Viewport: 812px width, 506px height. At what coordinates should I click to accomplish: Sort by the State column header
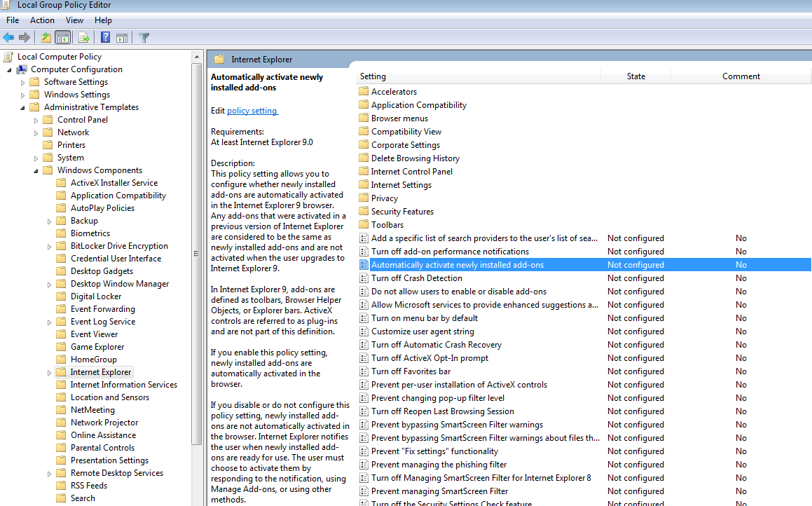pos(636,76)
